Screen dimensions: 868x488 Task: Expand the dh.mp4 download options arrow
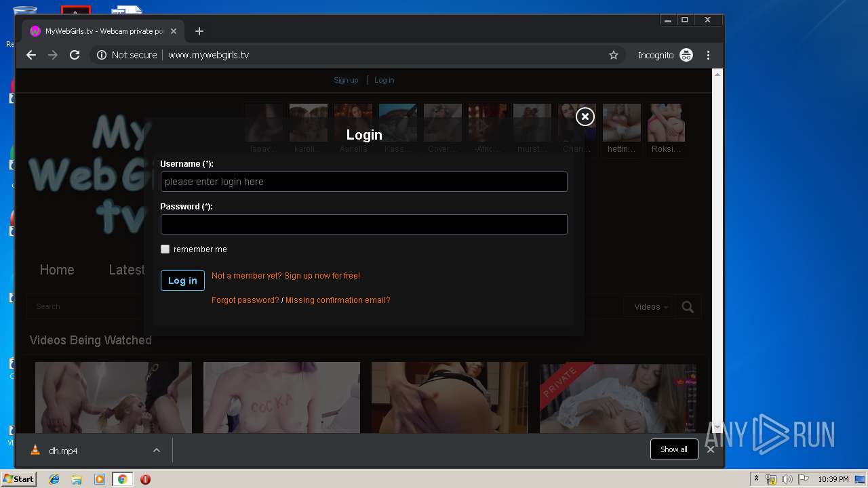[x=157, y=451]
